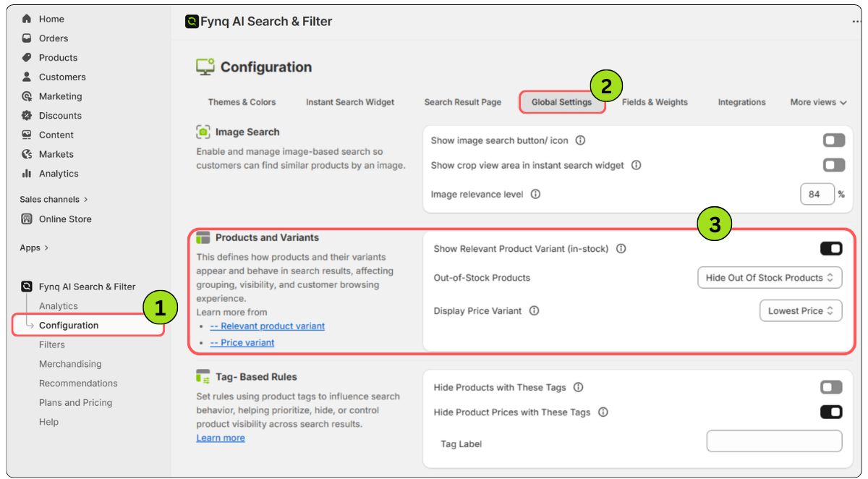Toggle Show image search button/icon switch
Screen dimensions: 868x479
tap(834, 140)
